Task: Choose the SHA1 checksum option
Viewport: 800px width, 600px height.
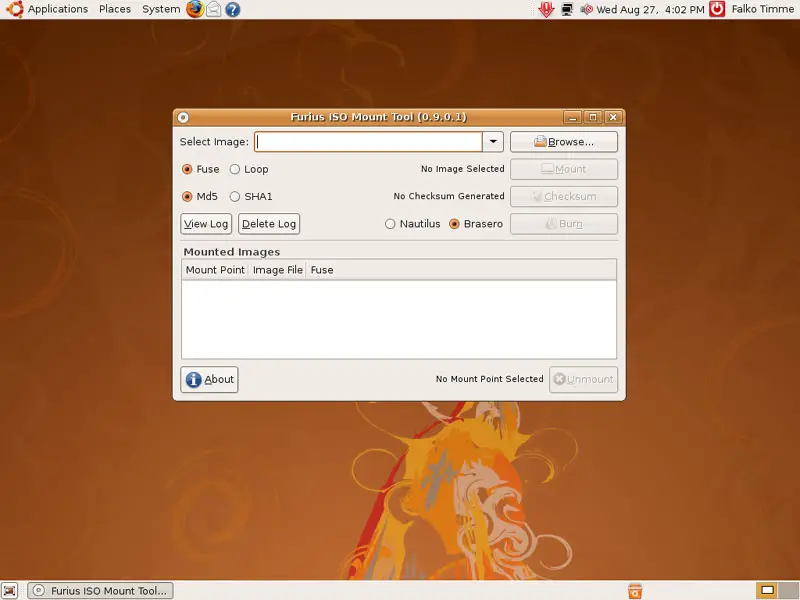Action: click(251, 196)
